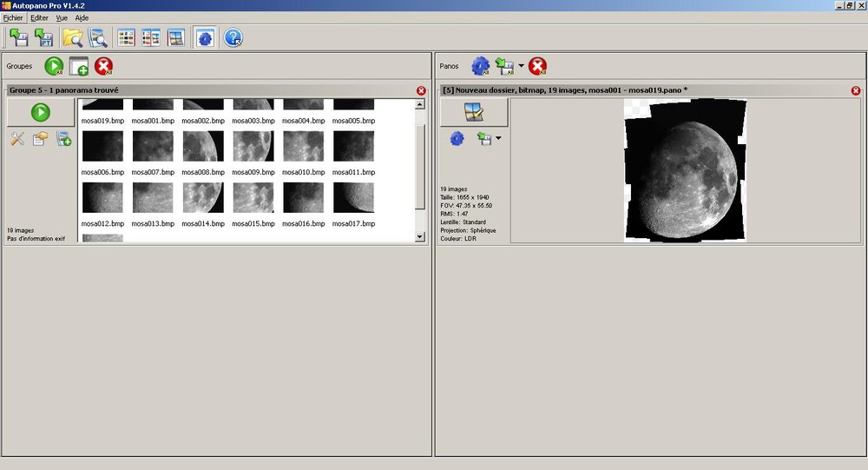Click the import PT project toolbar icon
The width and height of the screenshot is (868, 470).
coord(43,37)
